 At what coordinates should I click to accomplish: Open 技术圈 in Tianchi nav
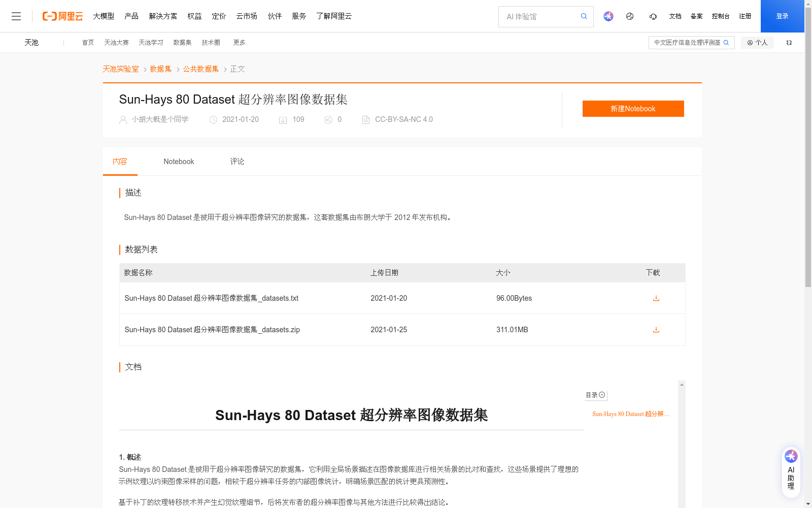coord(211,43)
